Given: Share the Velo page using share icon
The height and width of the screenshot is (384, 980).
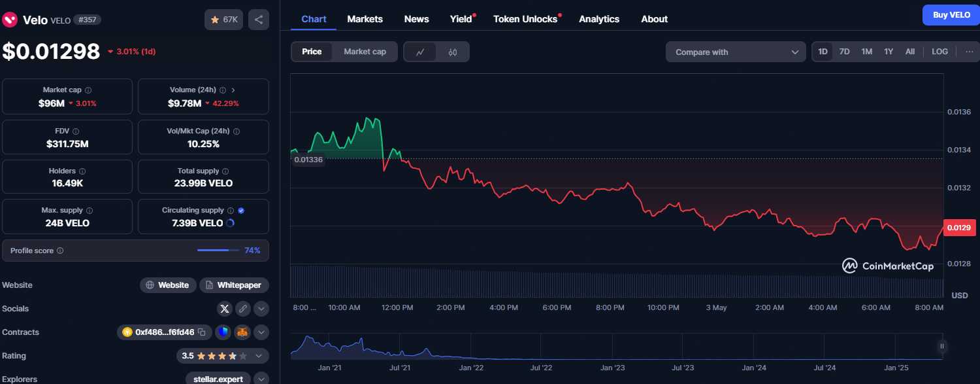Looking at the screenshot, I should tap(259, 20).
